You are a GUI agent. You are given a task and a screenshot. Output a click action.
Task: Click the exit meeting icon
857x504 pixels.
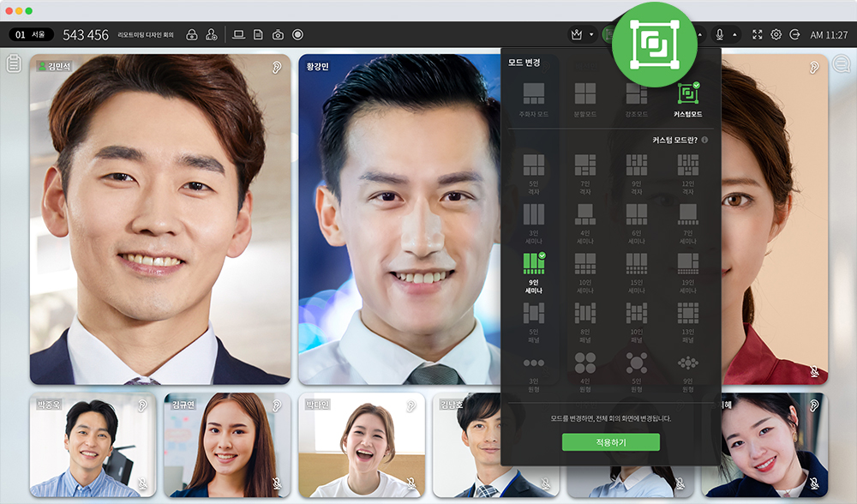pyautogui.click(x=794, y=35)
